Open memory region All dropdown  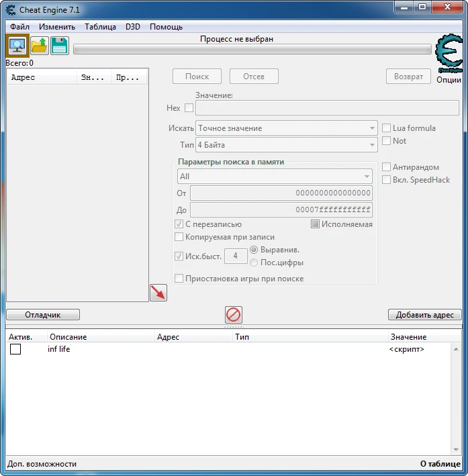(x=275, y=177)
